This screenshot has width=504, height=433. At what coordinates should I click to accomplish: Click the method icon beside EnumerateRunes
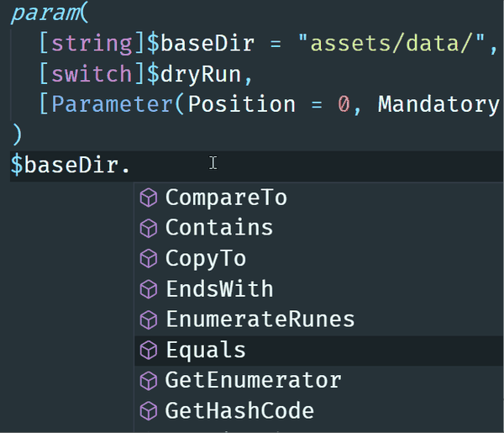coord(149,319)
